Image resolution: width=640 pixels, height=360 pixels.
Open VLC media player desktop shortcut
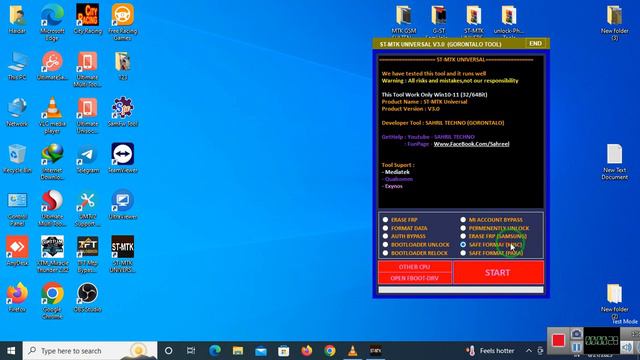52,115
